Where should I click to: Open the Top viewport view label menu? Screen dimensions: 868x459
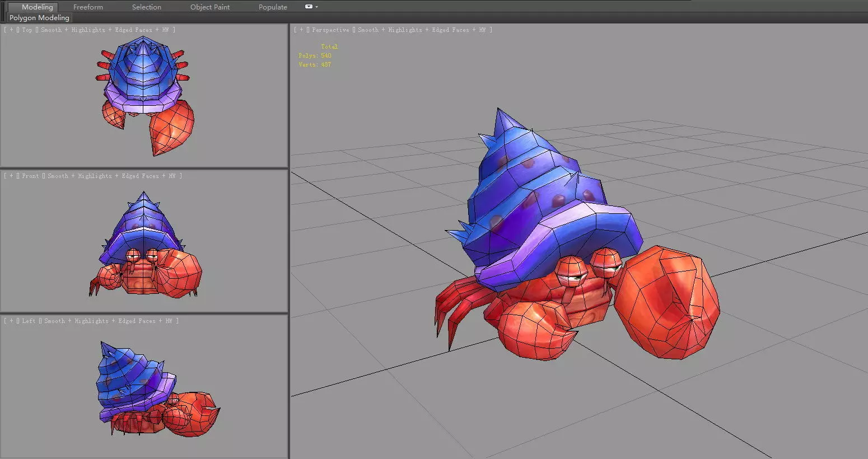[27, 30]
